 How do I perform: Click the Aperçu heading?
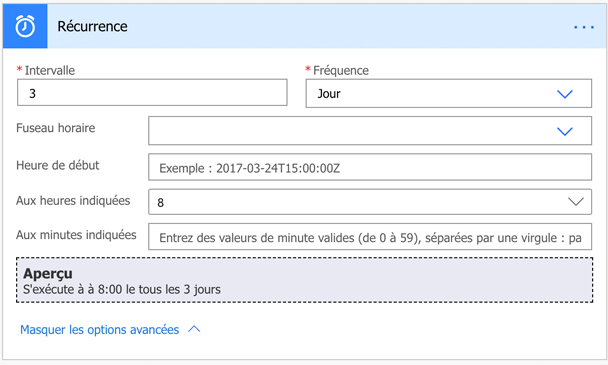coord(48,273)
